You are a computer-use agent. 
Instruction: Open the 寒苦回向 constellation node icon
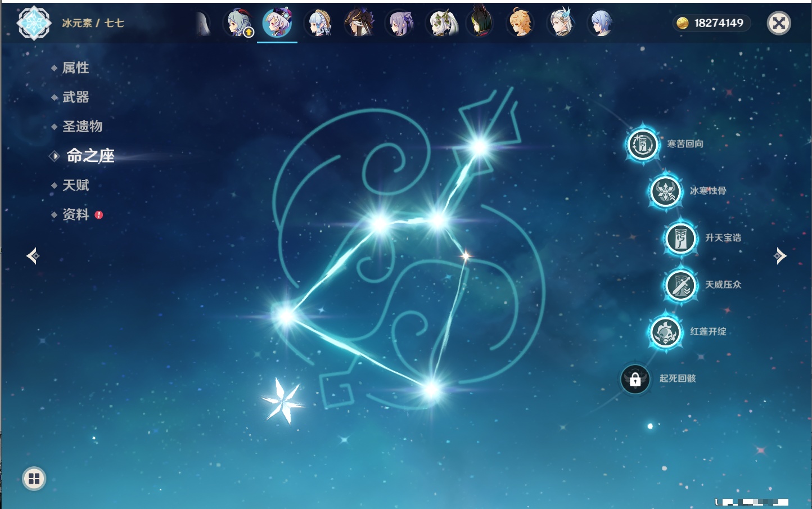pos(642,144)
